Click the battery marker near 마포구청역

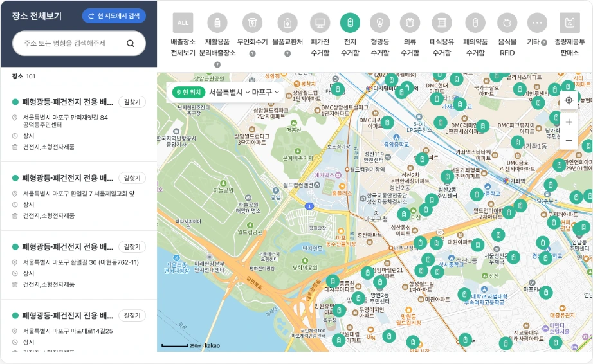tap(420, 242)
